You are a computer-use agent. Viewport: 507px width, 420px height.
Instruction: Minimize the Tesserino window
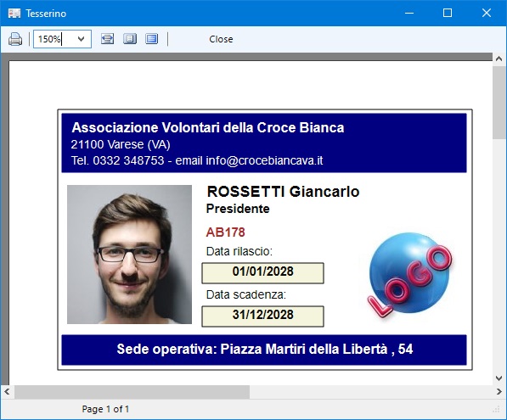[409, 13]
